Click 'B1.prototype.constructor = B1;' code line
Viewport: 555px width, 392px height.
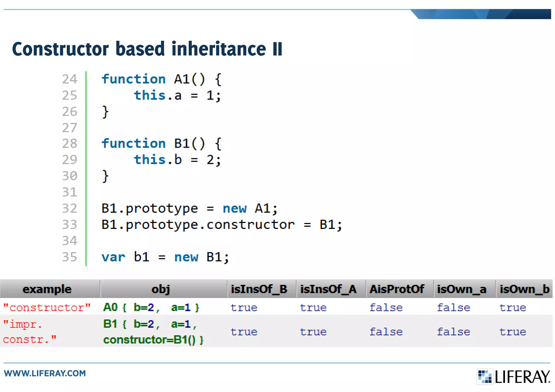point(222,225)
